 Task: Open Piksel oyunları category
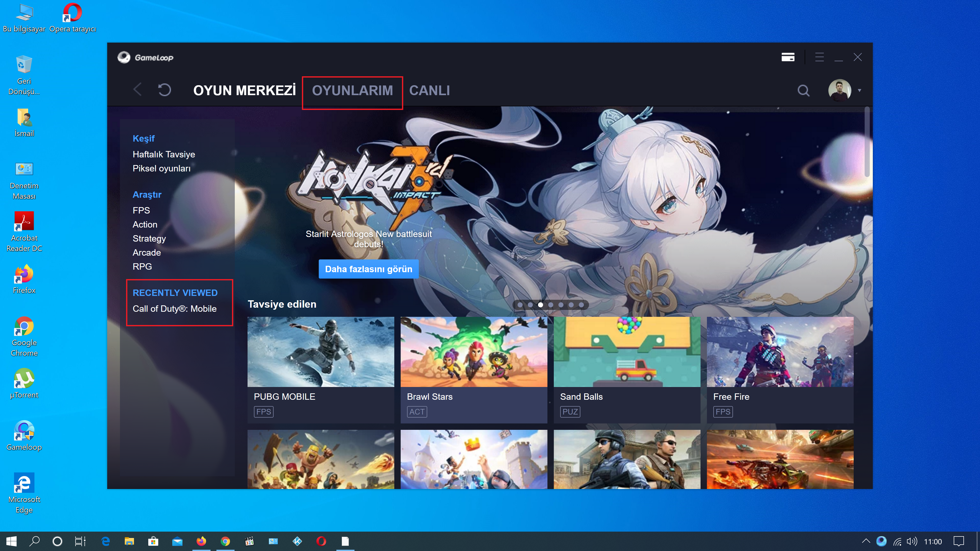coord(161,168)
